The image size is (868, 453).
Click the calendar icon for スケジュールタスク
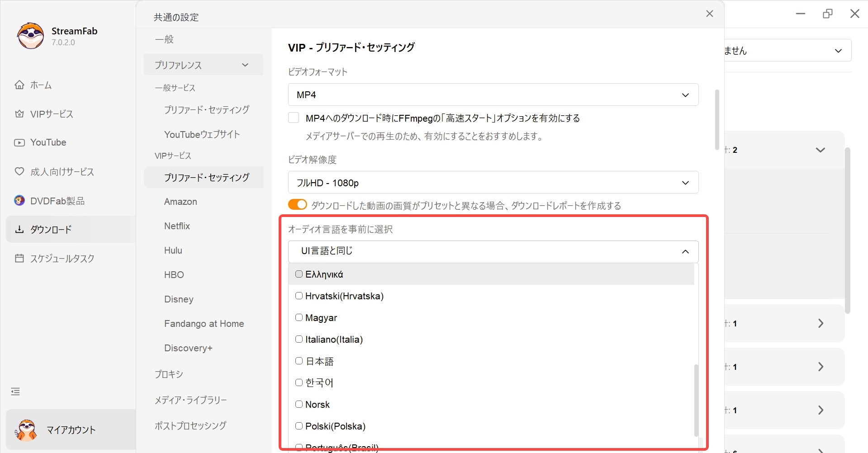[19, 258]
